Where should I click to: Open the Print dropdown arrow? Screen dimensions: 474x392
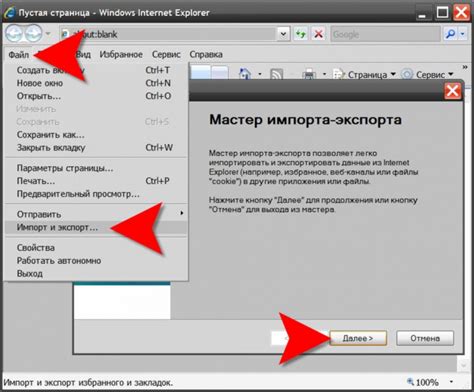(324, 74)
